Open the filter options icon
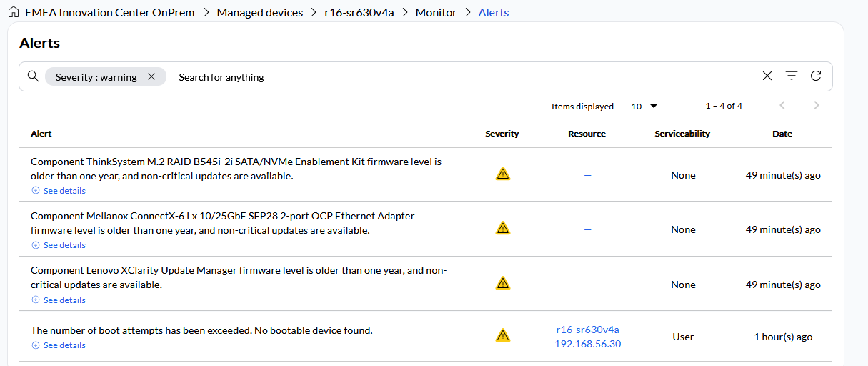 [x=792, y=76]
